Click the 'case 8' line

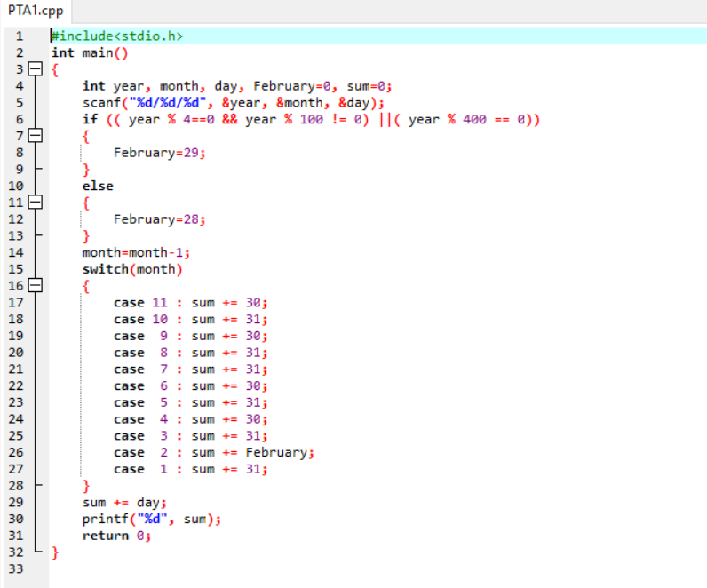tap(191, 353)
